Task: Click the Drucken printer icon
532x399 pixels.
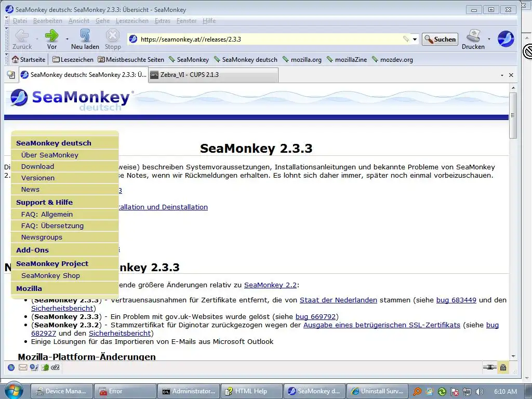Action: coord(473,36)
